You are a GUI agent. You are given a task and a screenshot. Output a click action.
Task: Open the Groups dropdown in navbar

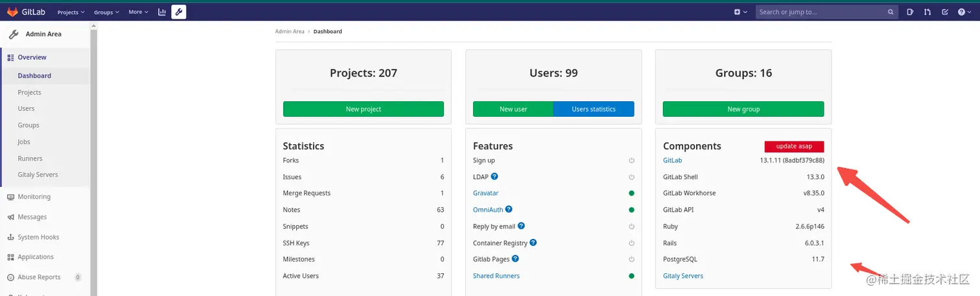click(x=106, y=12)
